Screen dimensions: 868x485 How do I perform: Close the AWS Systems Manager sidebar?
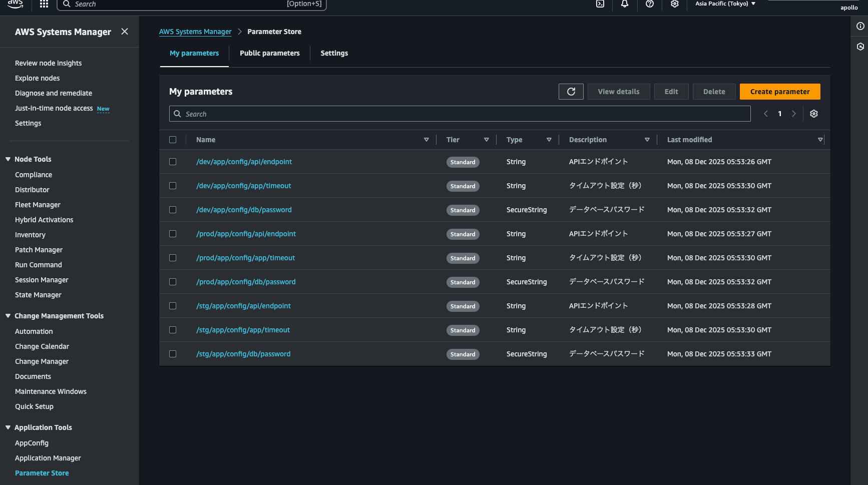[125, 32]
